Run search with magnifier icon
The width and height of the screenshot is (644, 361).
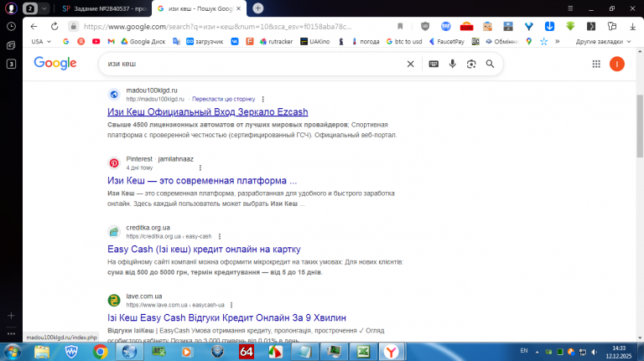[x=490, y=64]
